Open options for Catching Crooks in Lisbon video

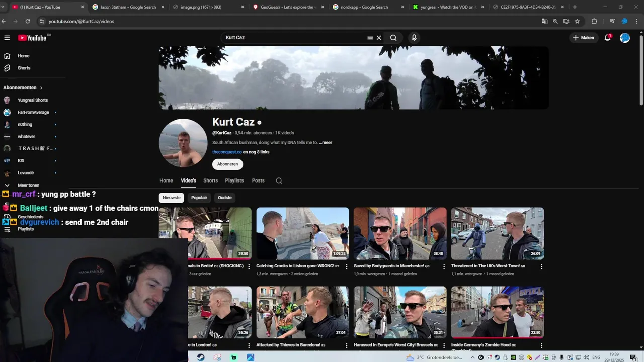pos(346,266)
